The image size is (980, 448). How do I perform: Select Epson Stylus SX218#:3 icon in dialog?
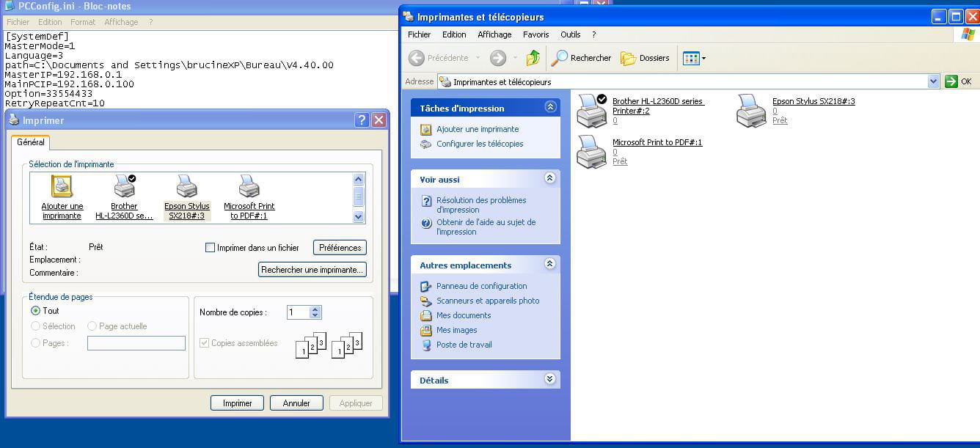(187, 186)
